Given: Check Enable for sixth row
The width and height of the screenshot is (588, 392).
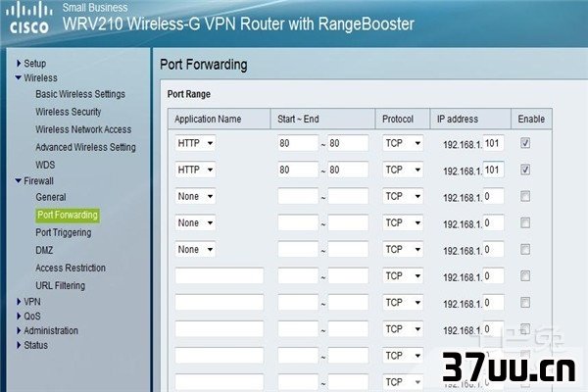Looking at the screenshot, I should coord(525,276).
